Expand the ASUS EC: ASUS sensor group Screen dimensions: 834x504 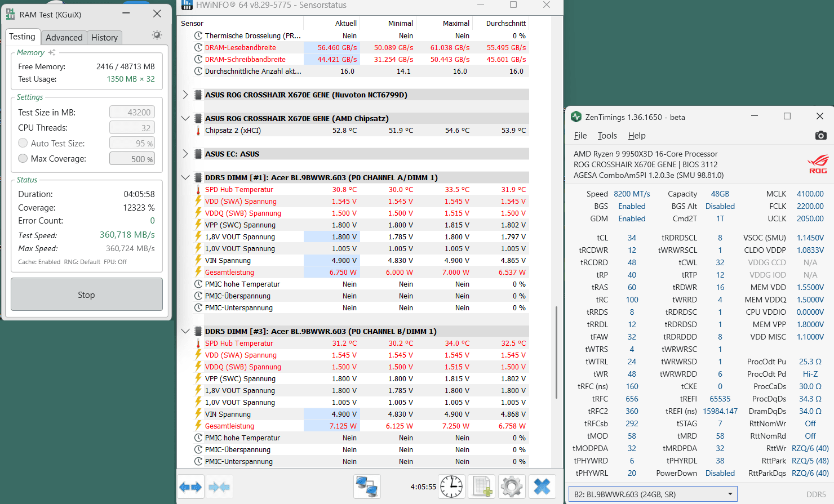[185, 154]
